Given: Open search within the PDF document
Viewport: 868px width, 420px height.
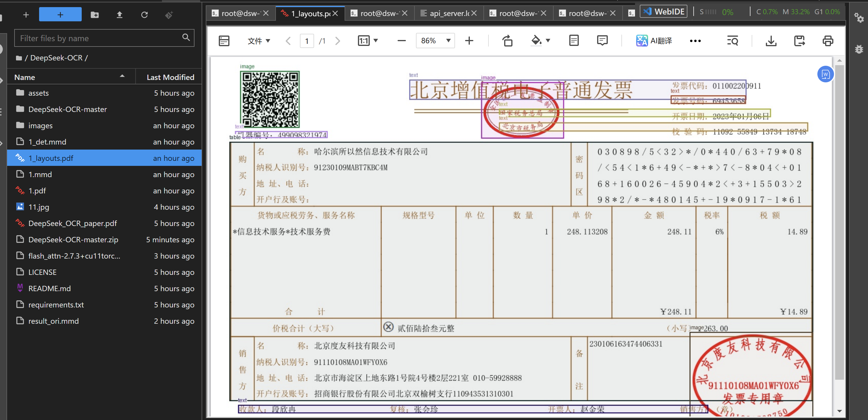Looking at the screenshot, I should [x=733, y=41].
